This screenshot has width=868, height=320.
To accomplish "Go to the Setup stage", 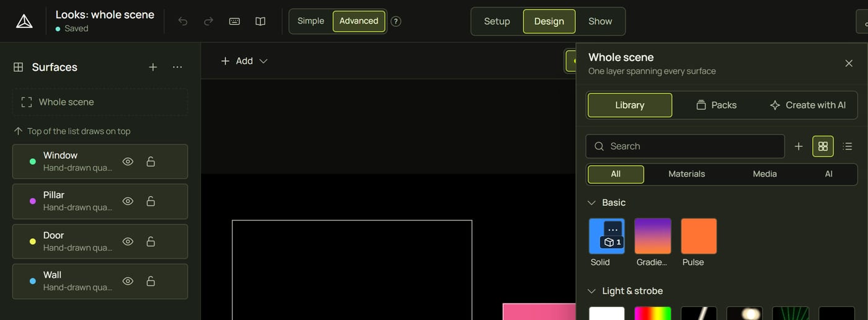I will 497,21.
